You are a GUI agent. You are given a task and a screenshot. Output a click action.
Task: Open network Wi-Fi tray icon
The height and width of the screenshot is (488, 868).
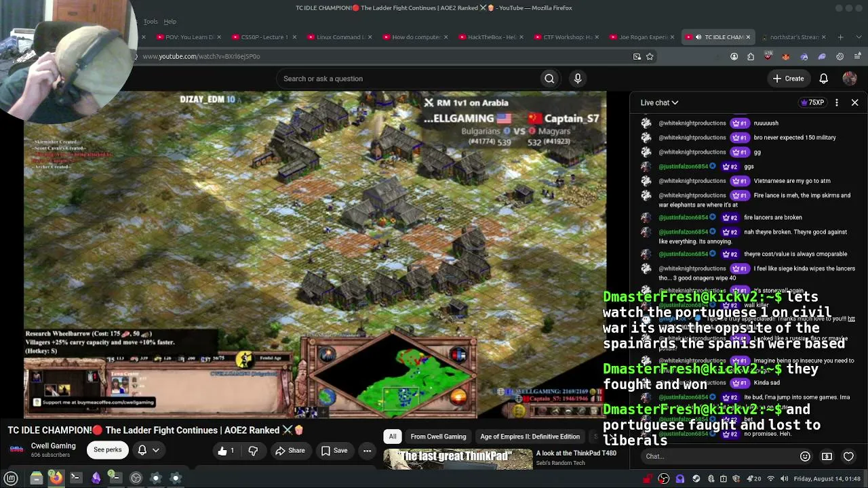click(770, 479)
